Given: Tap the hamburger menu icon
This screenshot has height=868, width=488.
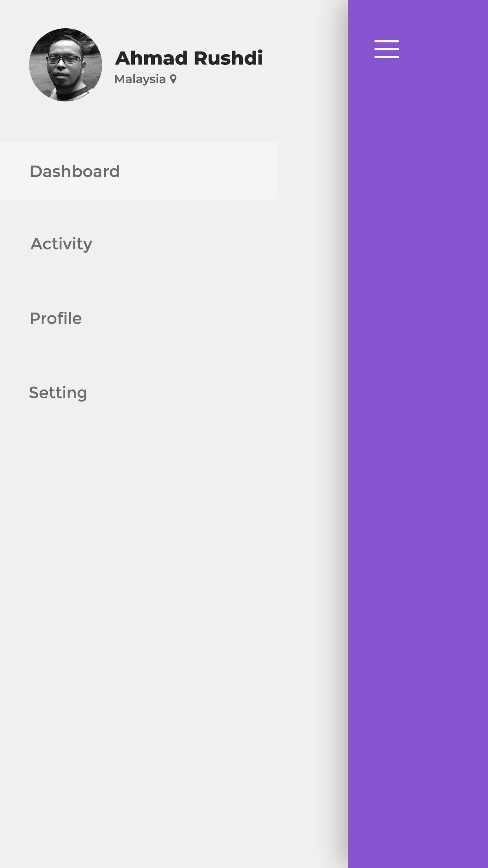Looking at the screenshot, I should 387,49.
